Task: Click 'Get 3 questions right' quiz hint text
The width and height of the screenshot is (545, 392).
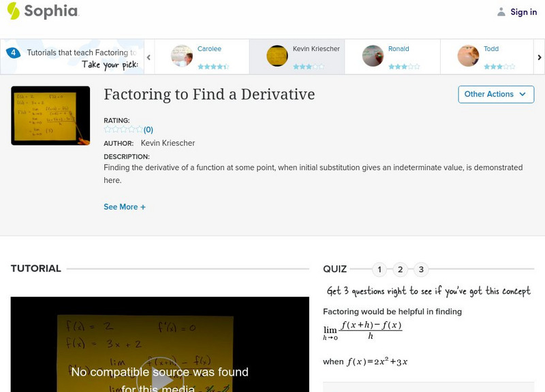Action: (429, 291)
